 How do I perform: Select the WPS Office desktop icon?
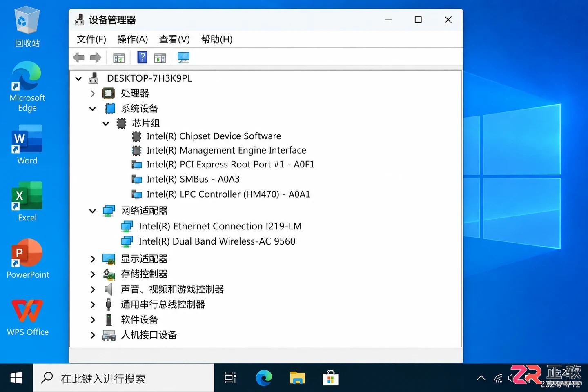pyautogui.click(x=27, y=317)
